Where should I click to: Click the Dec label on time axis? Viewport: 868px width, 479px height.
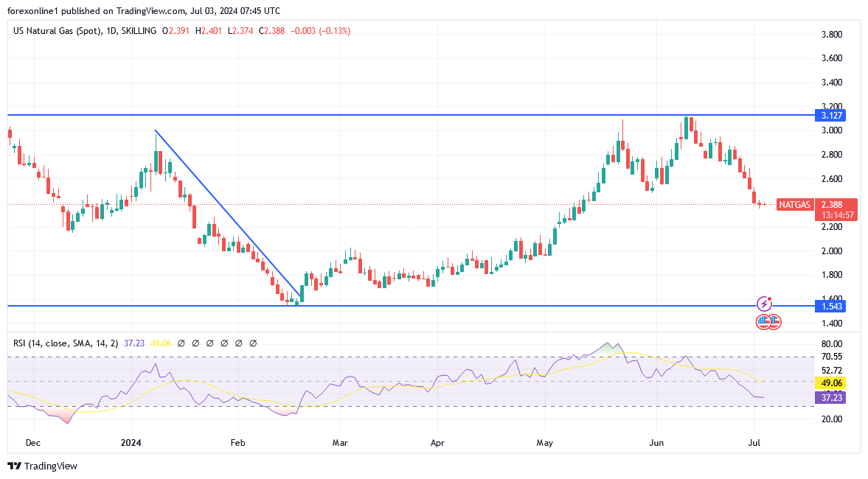tap(33, 442)
